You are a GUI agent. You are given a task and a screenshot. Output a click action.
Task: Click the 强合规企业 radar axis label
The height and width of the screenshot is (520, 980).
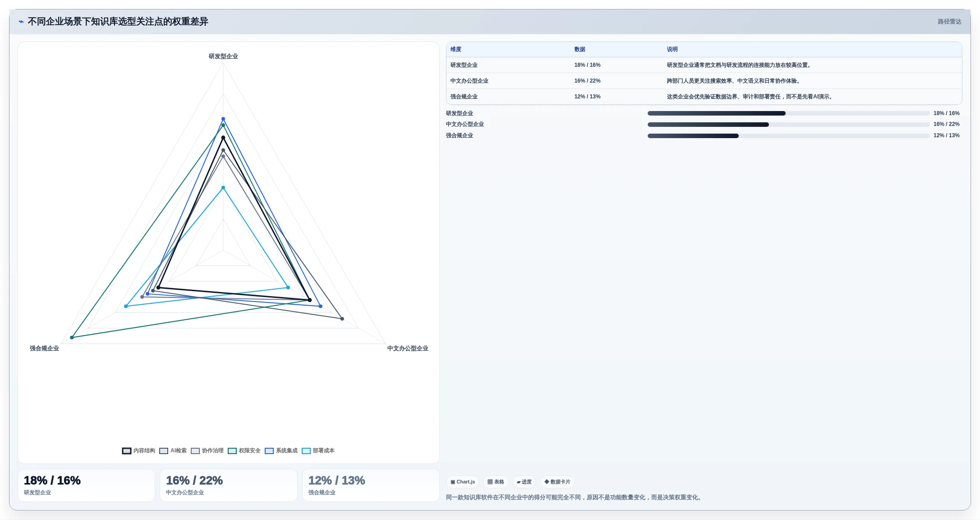44,348
